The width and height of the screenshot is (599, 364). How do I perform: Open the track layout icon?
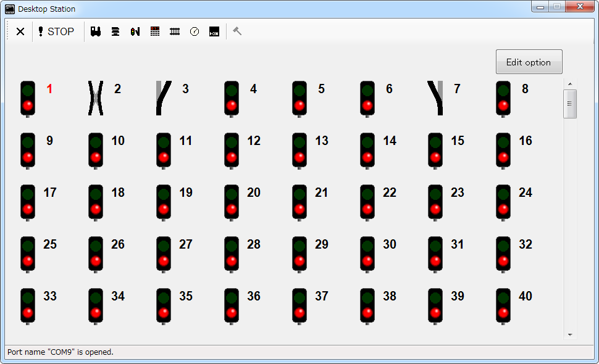(x=175, y=31)
